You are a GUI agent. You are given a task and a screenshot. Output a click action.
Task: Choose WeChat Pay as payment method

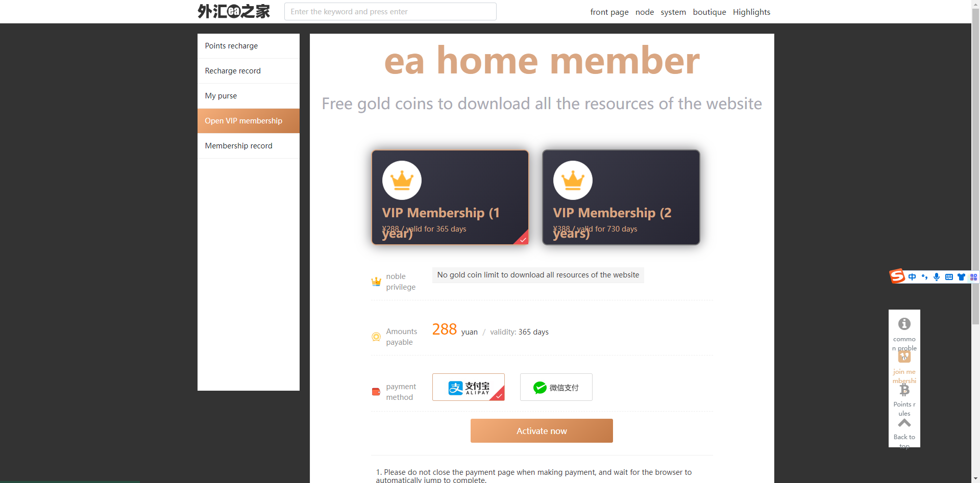click(556, 387)
